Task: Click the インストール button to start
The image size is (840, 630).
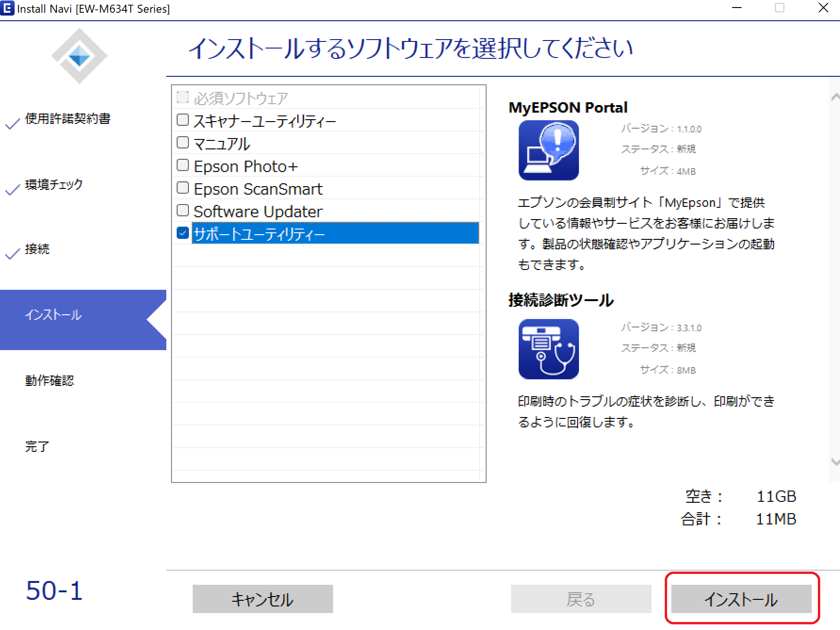Action: coord(741,599)
